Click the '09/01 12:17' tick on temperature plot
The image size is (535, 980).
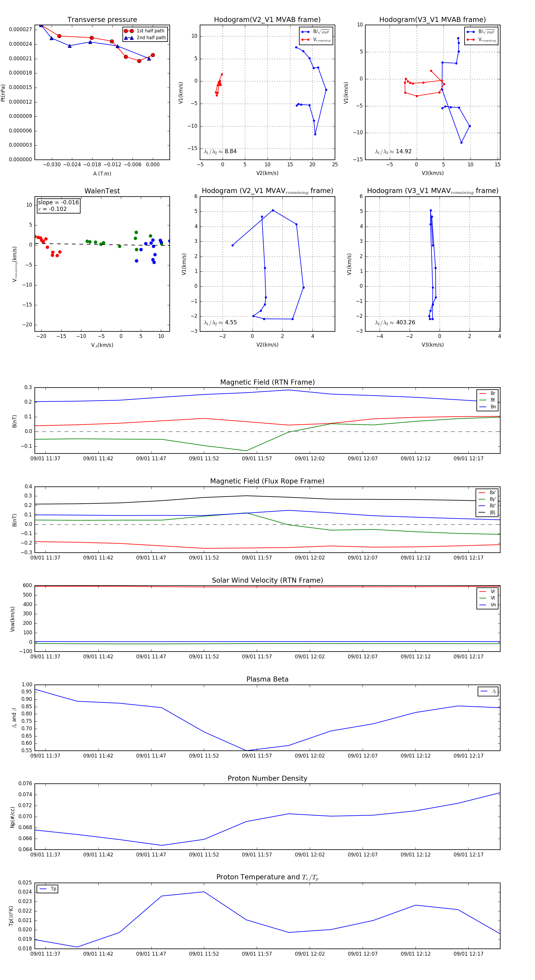(468, 954)
